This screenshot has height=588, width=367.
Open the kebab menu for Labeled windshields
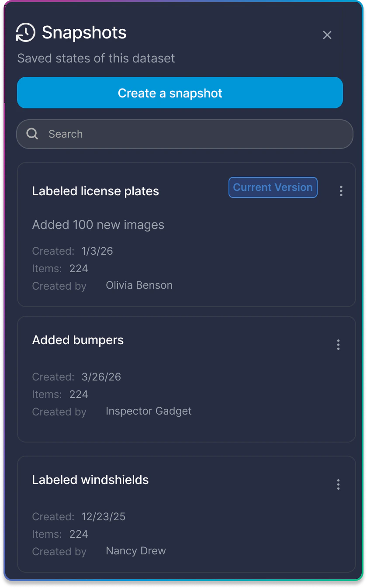click(x=338, y=484)
